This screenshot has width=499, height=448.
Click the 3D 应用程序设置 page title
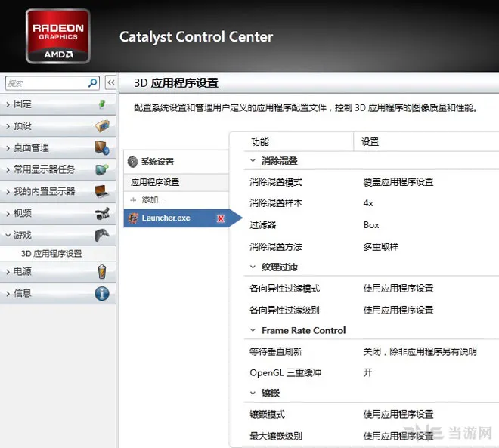pyautogui.click(x=176, y=82)
